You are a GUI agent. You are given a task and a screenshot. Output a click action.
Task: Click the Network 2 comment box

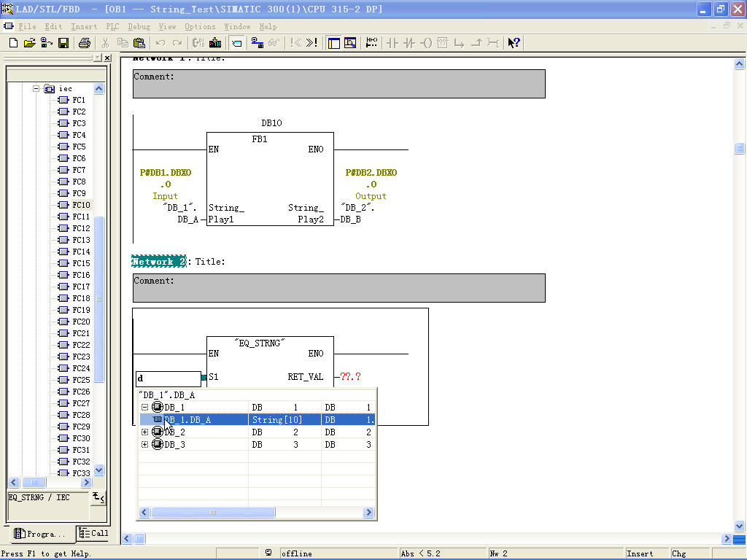coord(338,287)
